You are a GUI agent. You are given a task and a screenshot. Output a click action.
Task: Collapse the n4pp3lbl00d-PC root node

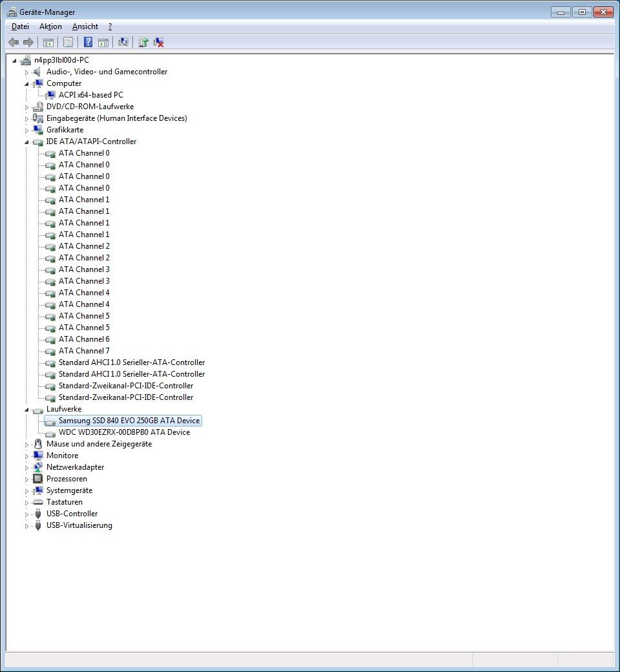[14, 61]
